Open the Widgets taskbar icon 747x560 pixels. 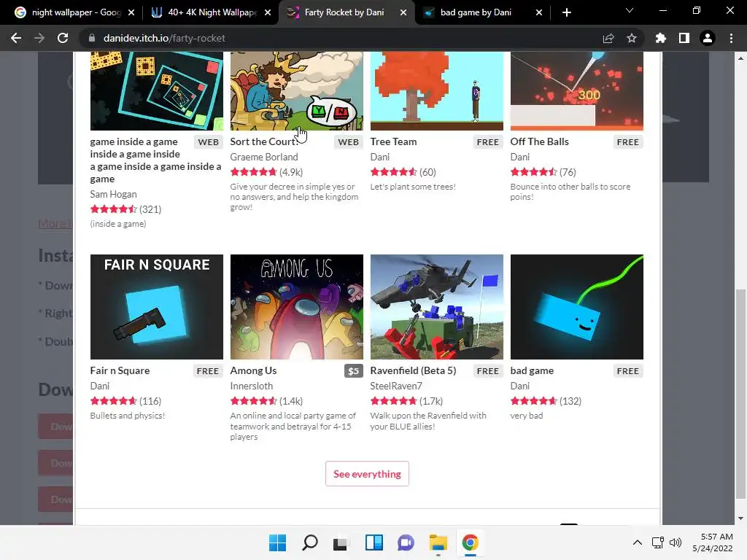point(374,542)
